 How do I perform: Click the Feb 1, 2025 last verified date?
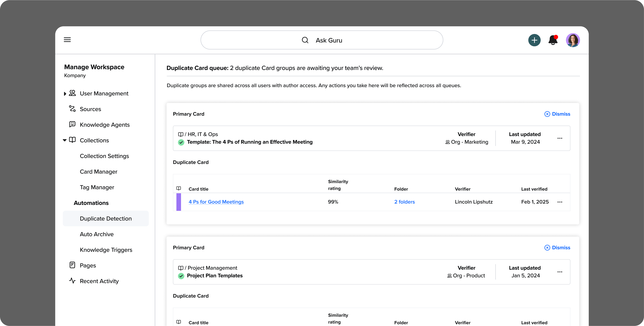pyautogui.click(x=535, y=202)
